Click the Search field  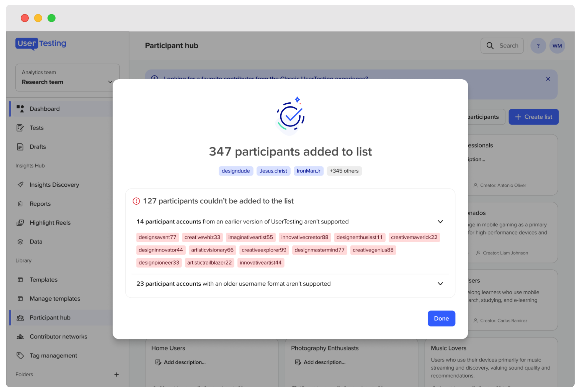[x=502, y=46]
